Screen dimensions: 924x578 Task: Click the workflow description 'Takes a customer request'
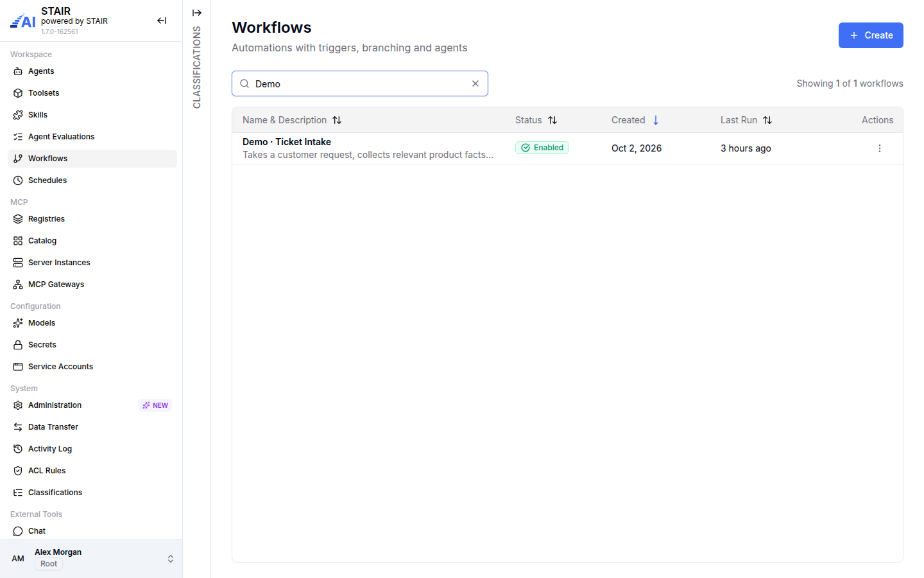[368, 155]
